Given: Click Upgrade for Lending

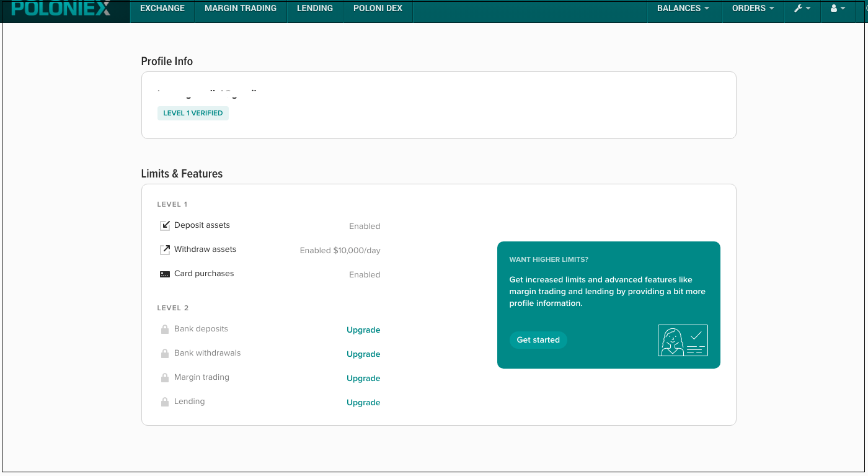Looking at the screenshot, I should 363,403.
